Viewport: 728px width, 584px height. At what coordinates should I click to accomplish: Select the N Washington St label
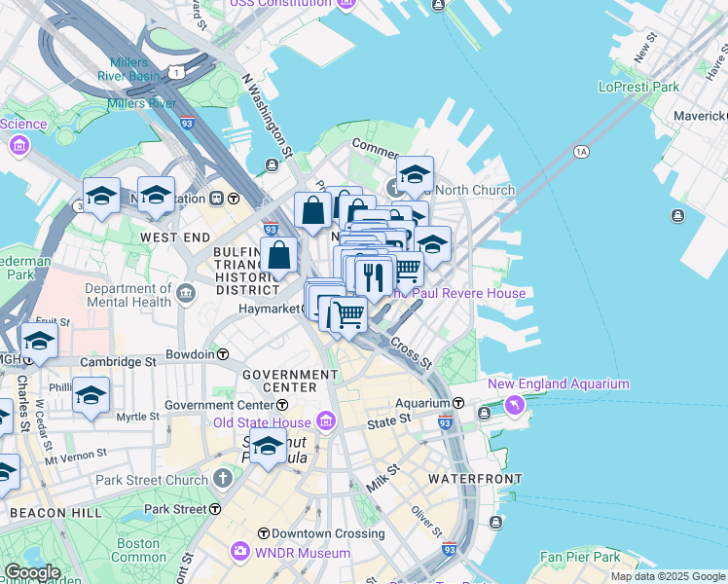point(268,116)
